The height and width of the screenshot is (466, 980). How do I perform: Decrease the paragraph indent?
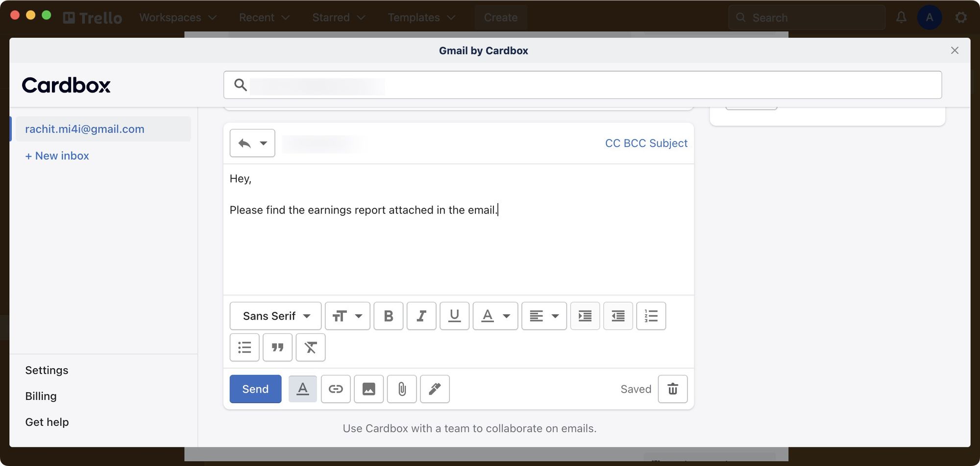(618, 316)
